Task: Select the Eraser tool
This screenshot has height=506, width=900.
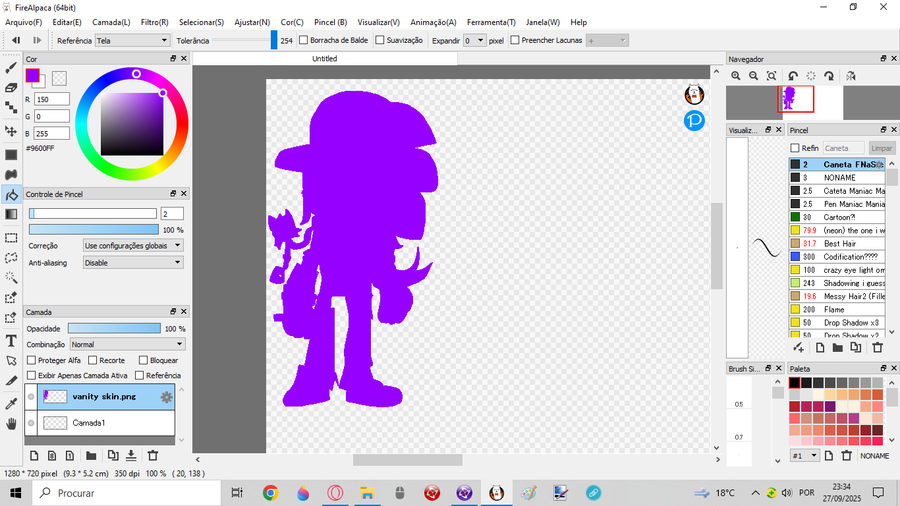Action: pyautogui.click(x=11, y=88)
